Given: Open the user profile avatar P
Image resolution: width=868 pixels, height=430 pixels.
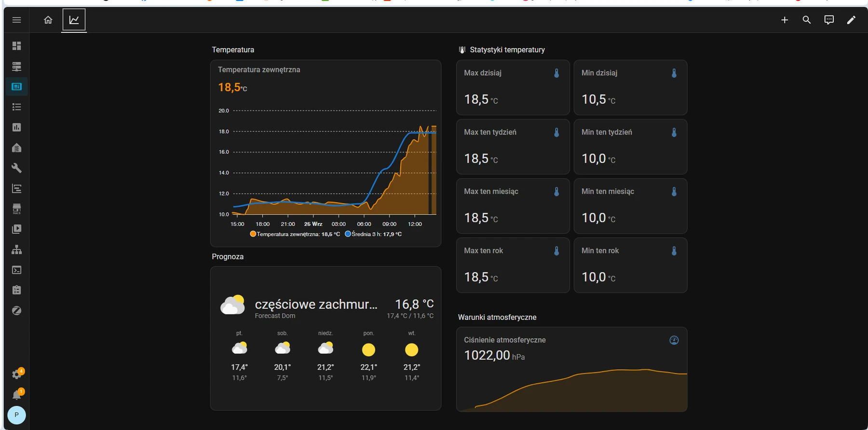Looking at the screenshot, I should point(16,415).
